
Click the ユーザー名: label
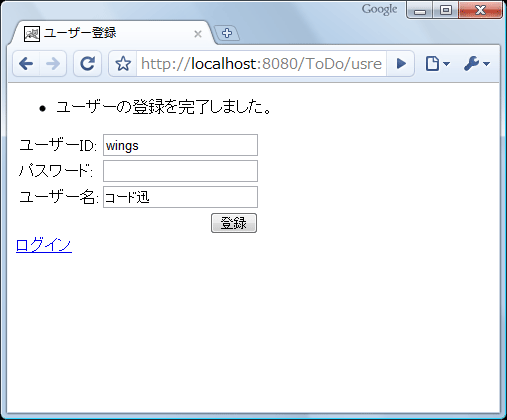59,197
